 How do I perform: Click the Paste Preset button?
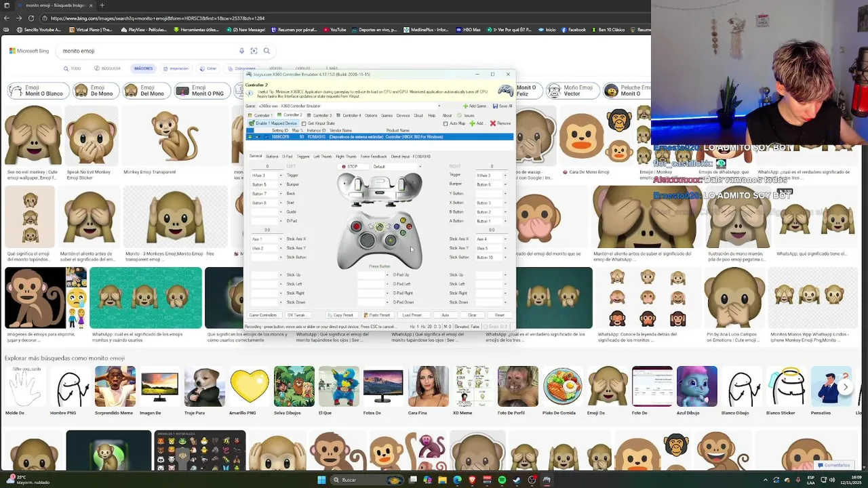point(377,315)
